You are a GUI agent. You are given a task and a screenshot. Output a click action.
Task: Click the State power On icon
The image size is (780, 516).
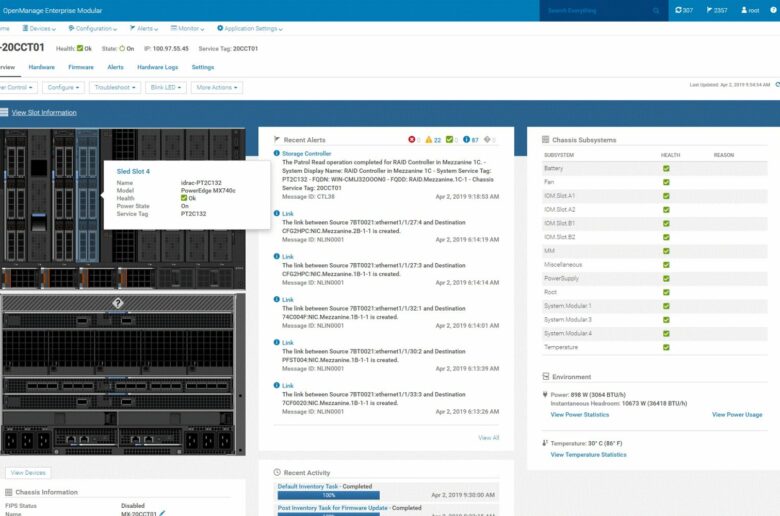coord(122,48)
